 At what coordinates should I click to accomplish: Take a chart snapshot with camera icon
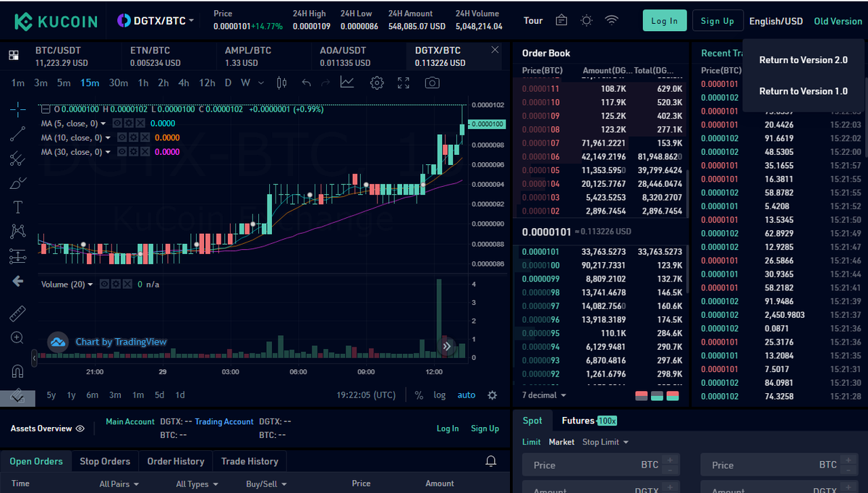click(432, 83)
